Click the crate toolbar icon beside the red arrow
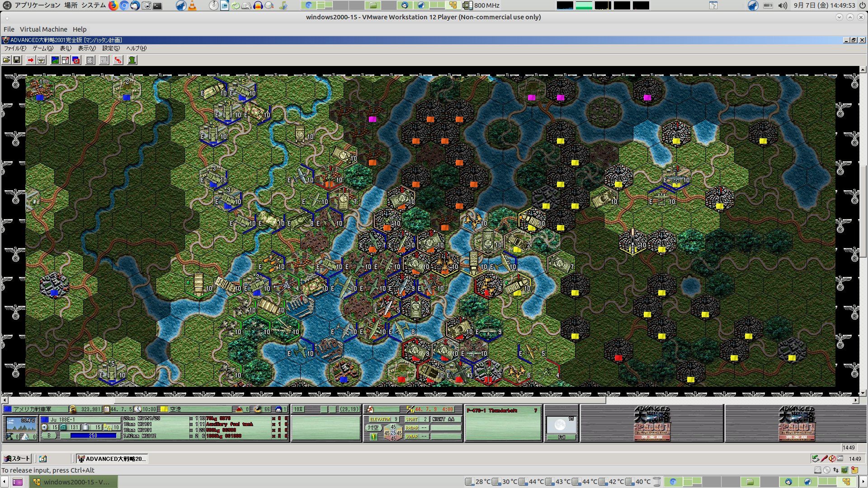This screenshot has width=868, height=488. [x=41, y=60]
